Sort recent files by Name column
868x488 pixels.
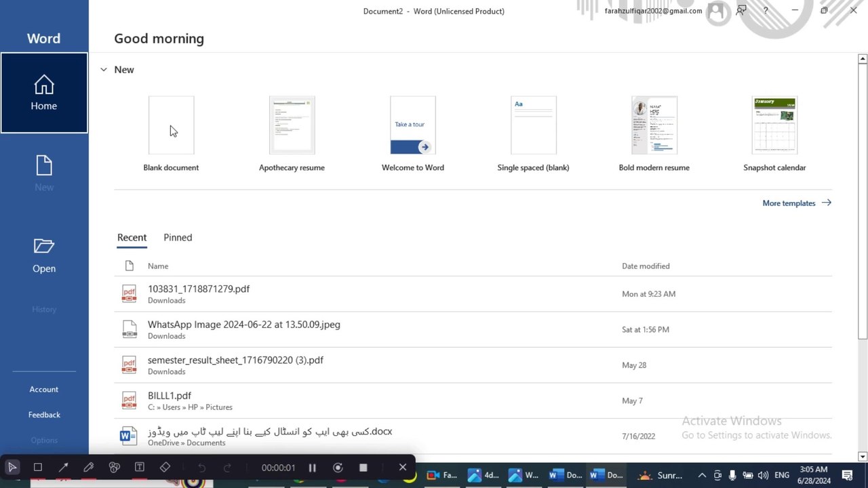coord(158,266)
